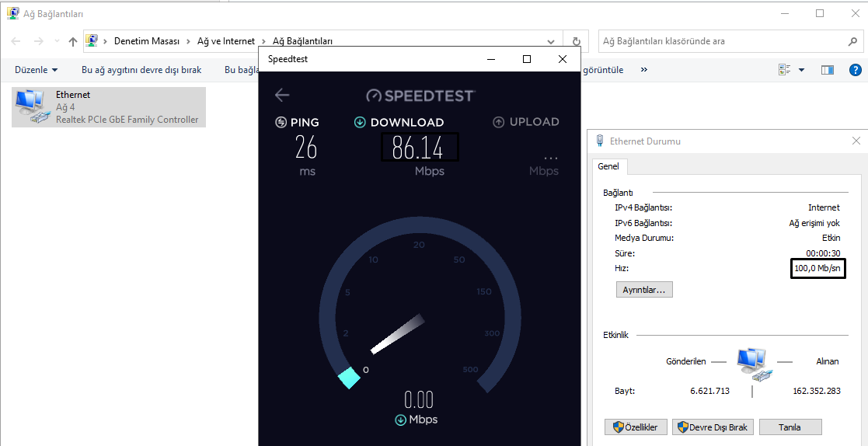The height and width of the screenshot is (446, 868).
Task: Click the sent bytes 6.621.713
Action: [709, 391]
